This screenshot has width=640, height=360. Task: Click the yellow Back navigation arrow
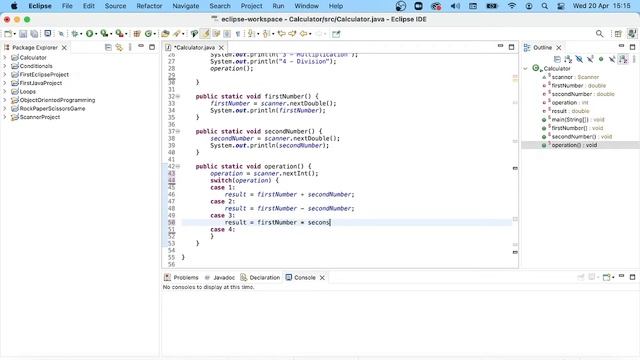pyautogui.click(x=303, y=34)
